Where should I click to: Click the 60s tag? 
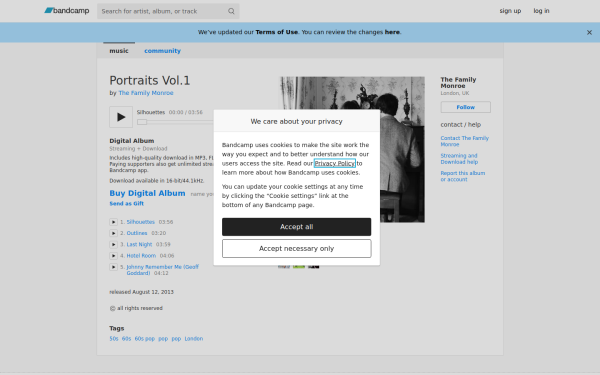point(126,339)
